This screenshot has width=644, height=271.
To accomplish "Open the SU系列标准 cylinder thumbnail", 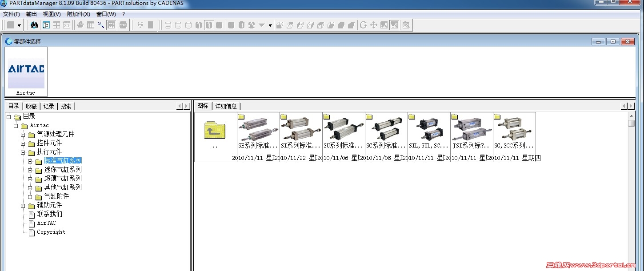I will click(x=344, y=137).
